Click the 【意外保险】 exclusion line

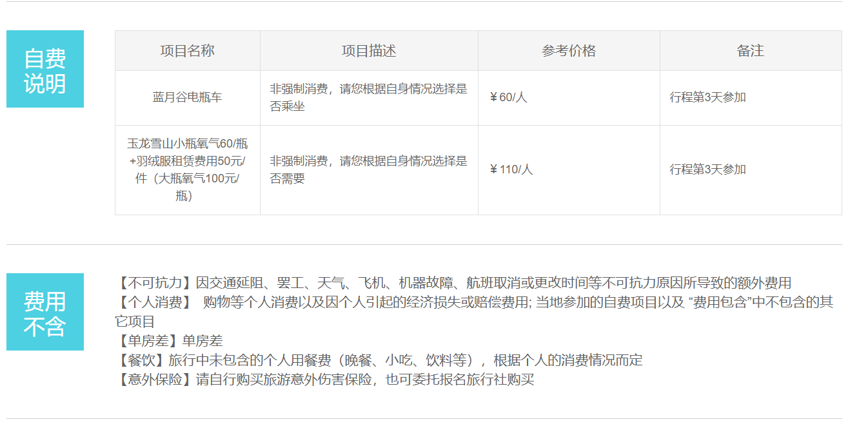[325, 380]
